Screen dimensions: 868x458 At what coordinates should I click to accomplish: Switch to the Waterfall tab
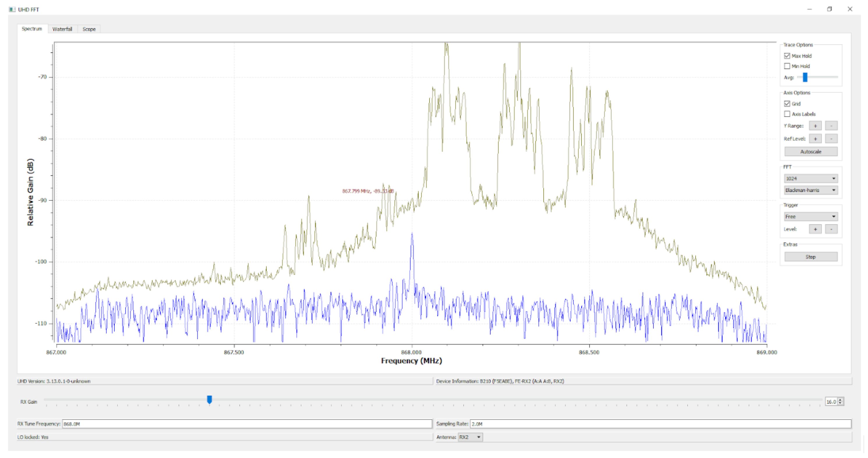point(62,29)
